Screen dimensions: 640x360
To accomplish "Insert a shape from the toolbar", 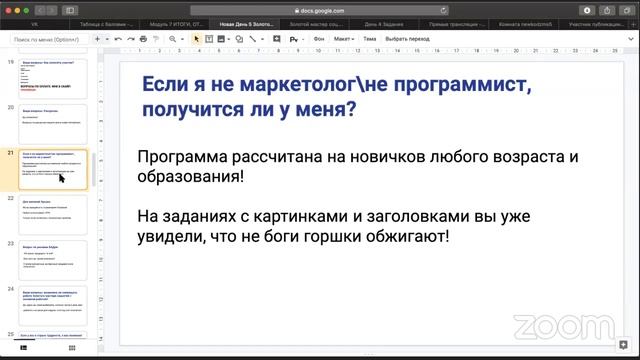I will [240, 39].
